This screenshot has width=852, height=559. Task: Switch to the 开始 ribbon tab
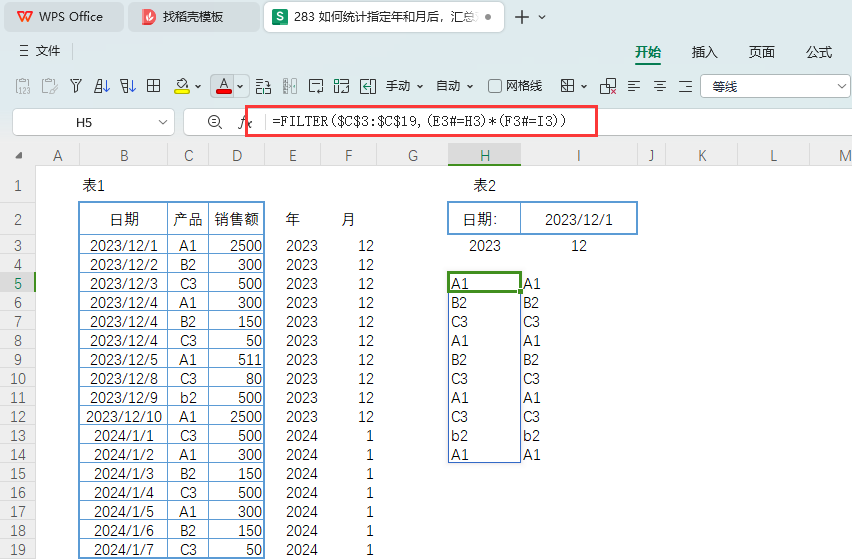(648, 52)
